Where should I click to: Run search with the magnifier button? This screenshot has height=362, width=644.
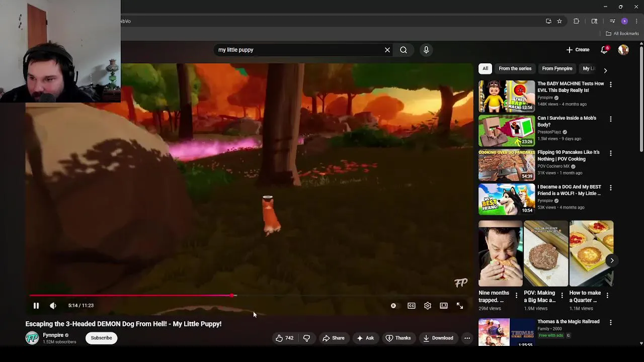[x=404, y=50]
